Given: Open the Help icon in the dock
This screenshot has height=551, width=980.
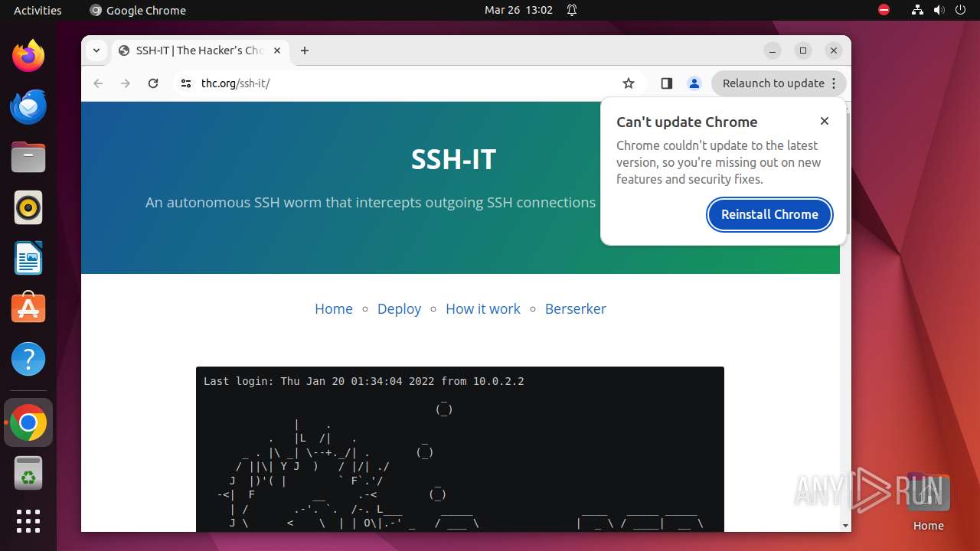Looking at the screenshot, I should (28, 359).
